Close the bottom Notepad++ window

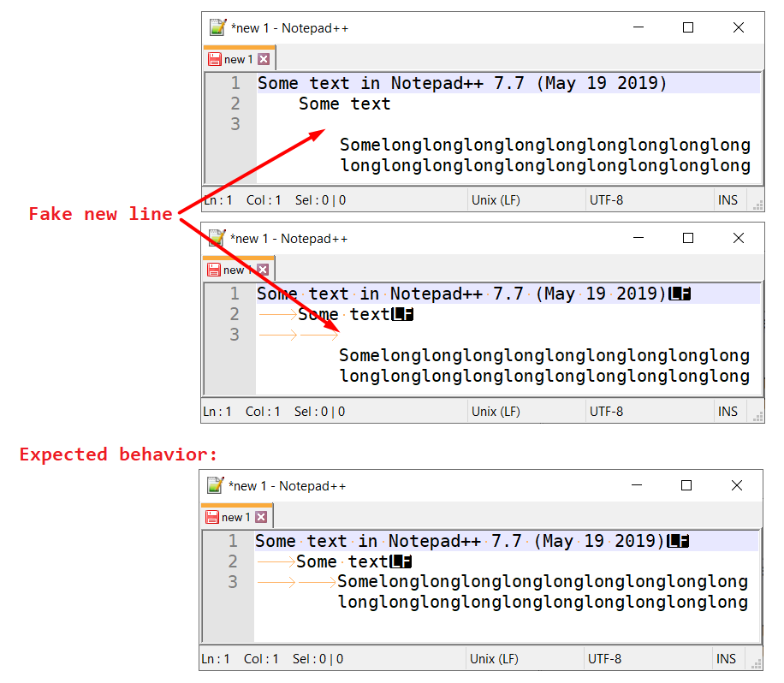click(x=737, y=485)
